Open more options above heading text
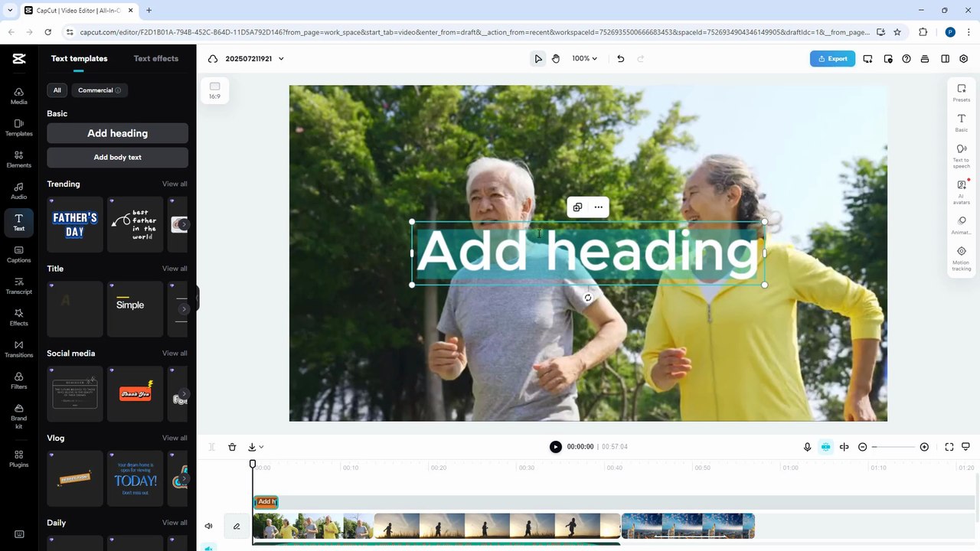 598,207
